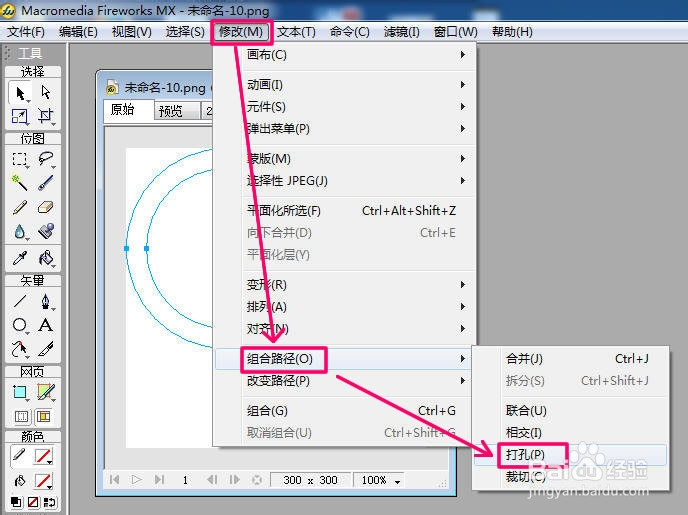688x515 pixels.
Task: Select the Marquee tool
Action: (20, 159)
